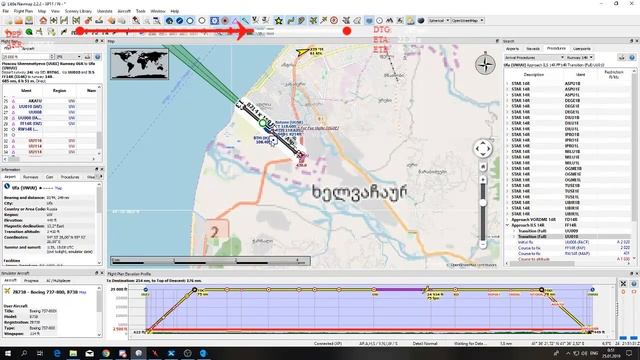Click the yellow aircraft symbol on the map
The image size is (640, 360).
[303, 52]
